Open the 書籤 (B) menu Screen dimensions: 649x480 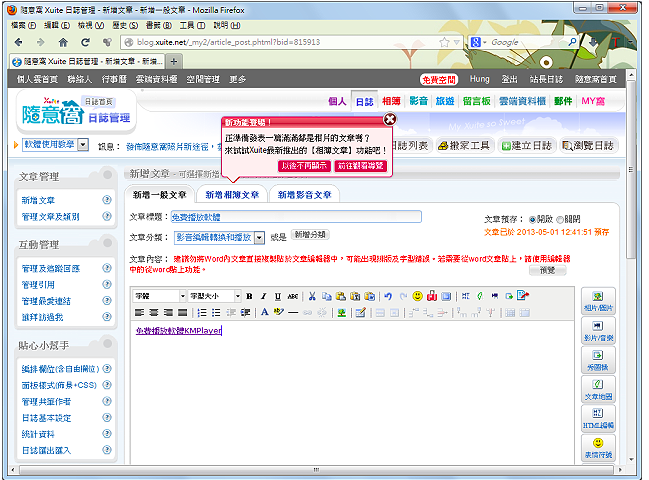[x=159, y=25]
